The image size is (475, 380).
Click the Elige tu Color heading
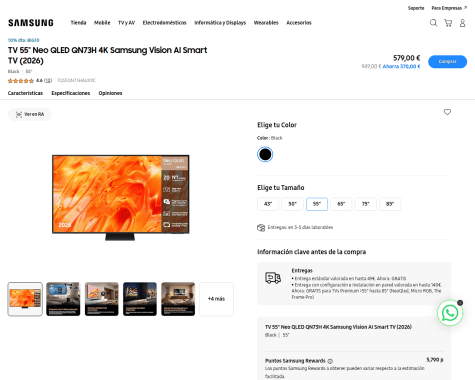277,125
